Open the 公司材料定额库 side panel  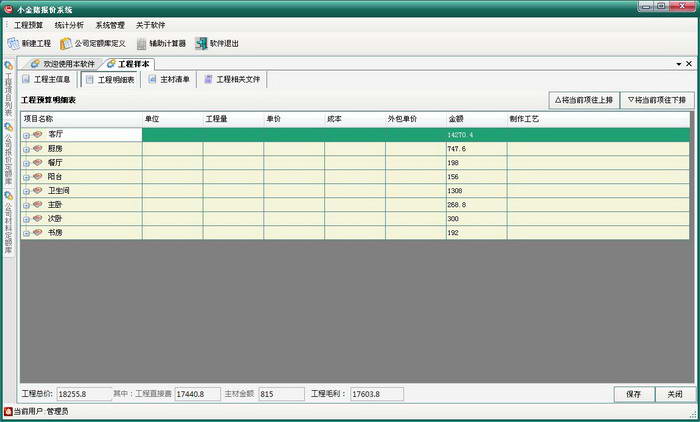(x=8, y=222)
